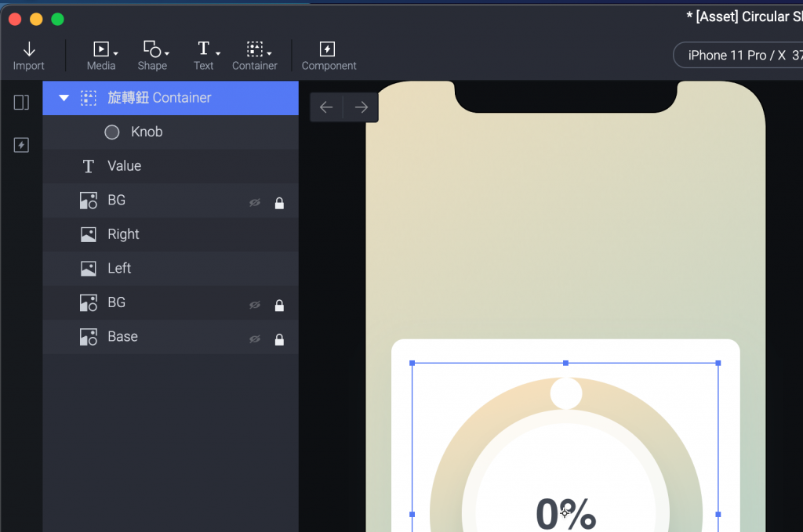Unlock the BG layer above Base
The width and height of the screenshot is (803, 532).
click(279, 306)
